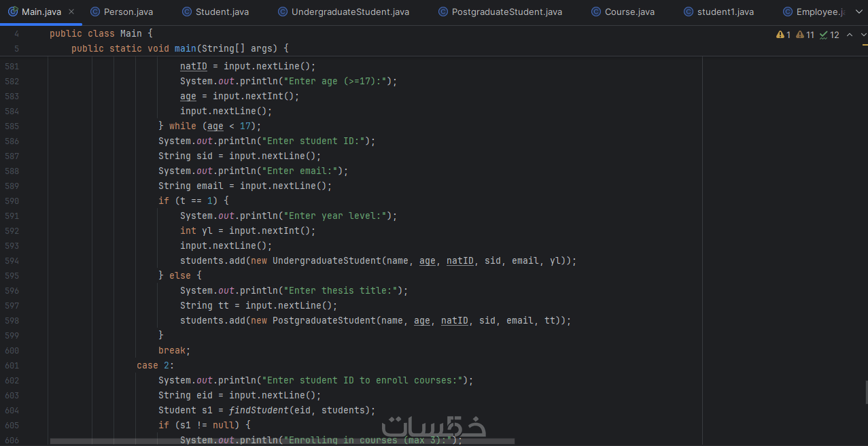
Task: Click 'students.add' on line 594
Action: [213, 260]
